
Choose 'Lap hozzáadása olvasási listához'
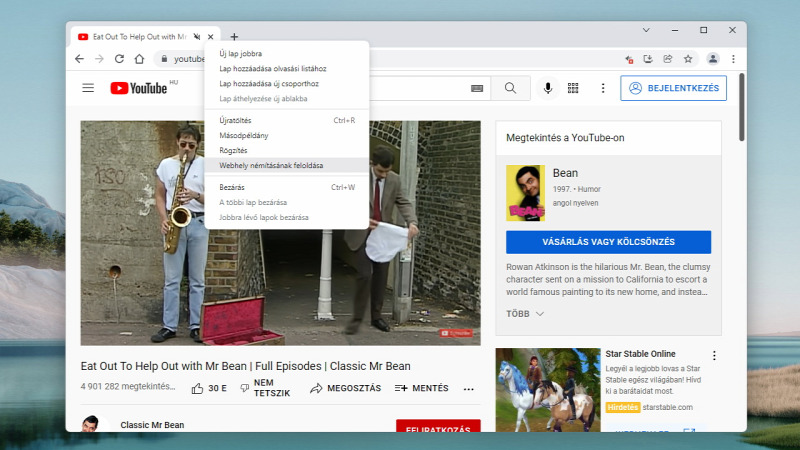coord(287,69)
